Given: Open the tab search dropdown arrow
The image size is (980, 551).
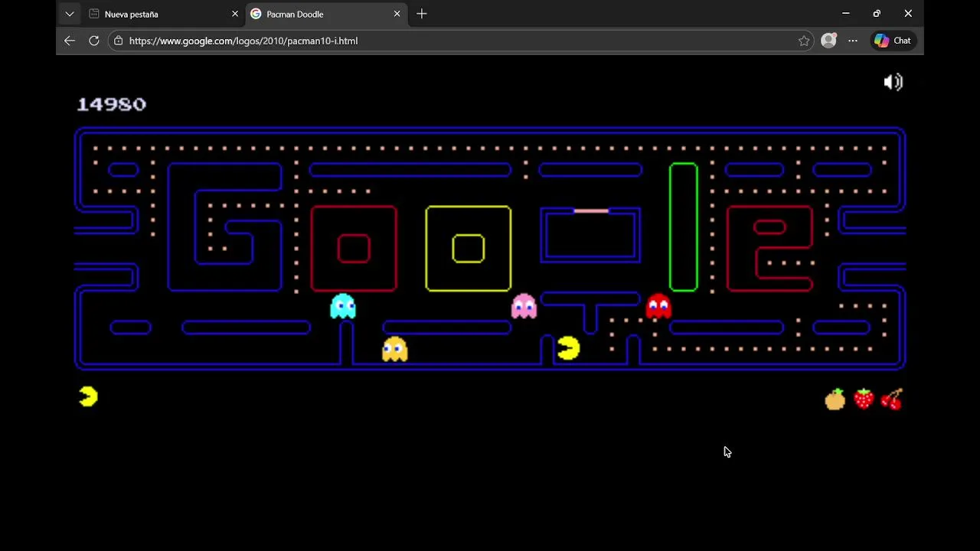Looking at the screenshot, I should (70, 14).
